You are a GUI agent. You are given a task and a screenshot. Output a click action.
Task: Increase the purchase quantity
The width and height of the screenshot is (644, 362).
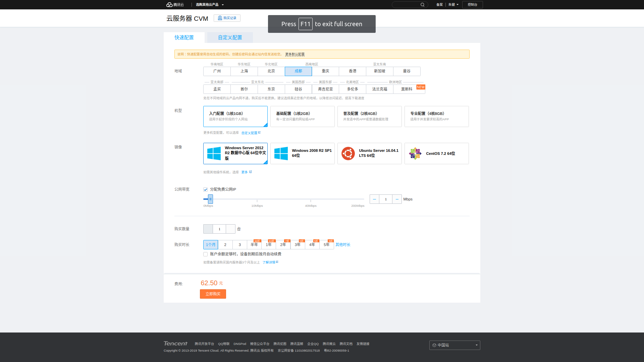point(230,229)
